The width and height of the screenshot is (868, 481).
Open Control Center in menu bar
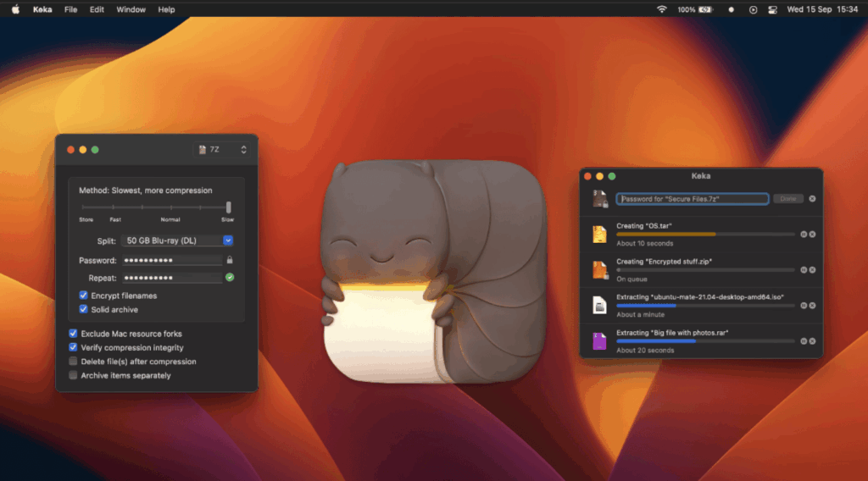click(773, 9)
